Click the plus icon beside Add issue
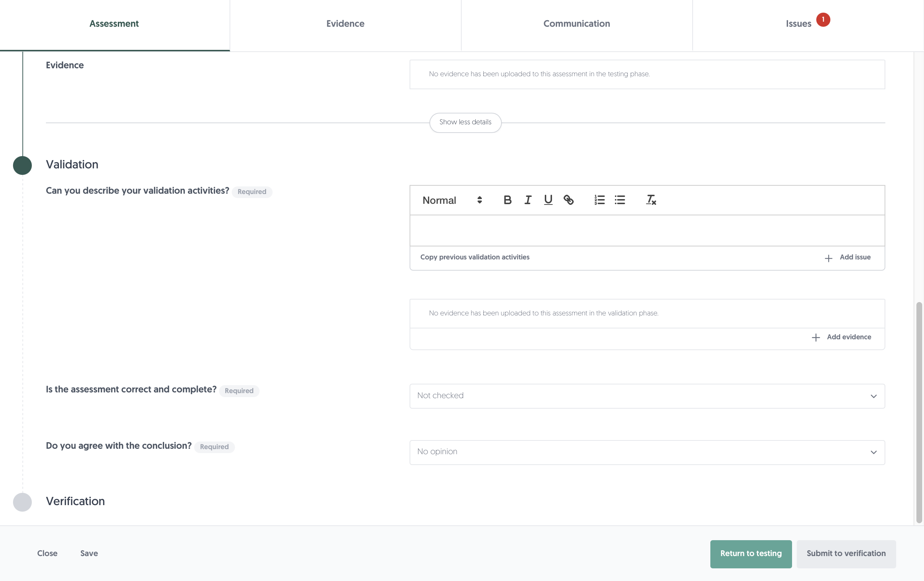 829,258
